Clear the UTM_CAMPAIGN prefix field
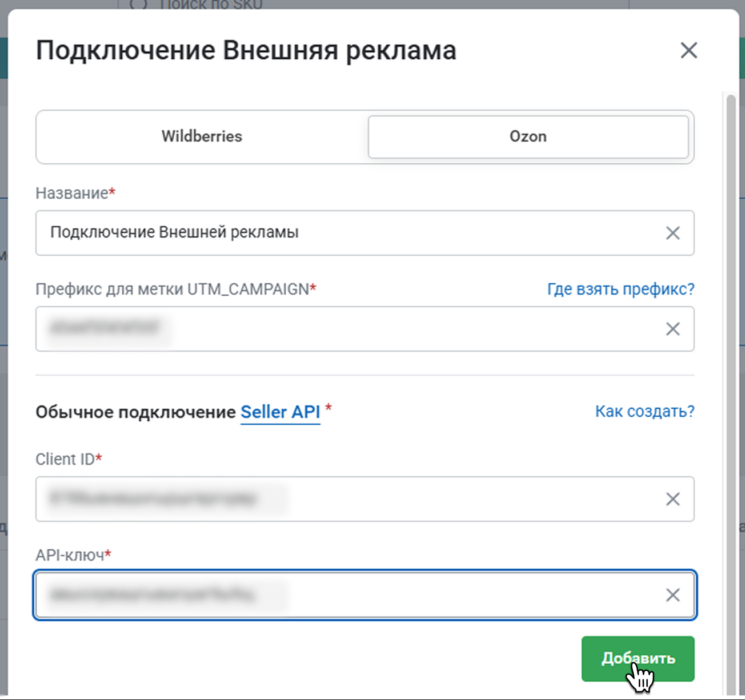Image resolution: width=745 pixels, height=700 pixels. [x=672, y=329]
